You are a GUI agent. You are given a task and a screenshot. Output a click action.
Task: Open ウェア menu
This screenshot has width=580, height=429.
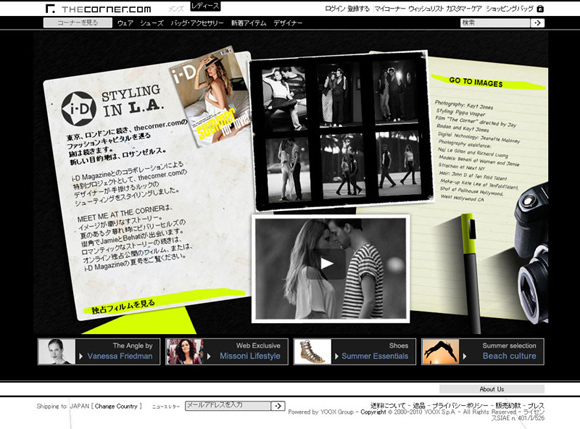coord(125,23)
